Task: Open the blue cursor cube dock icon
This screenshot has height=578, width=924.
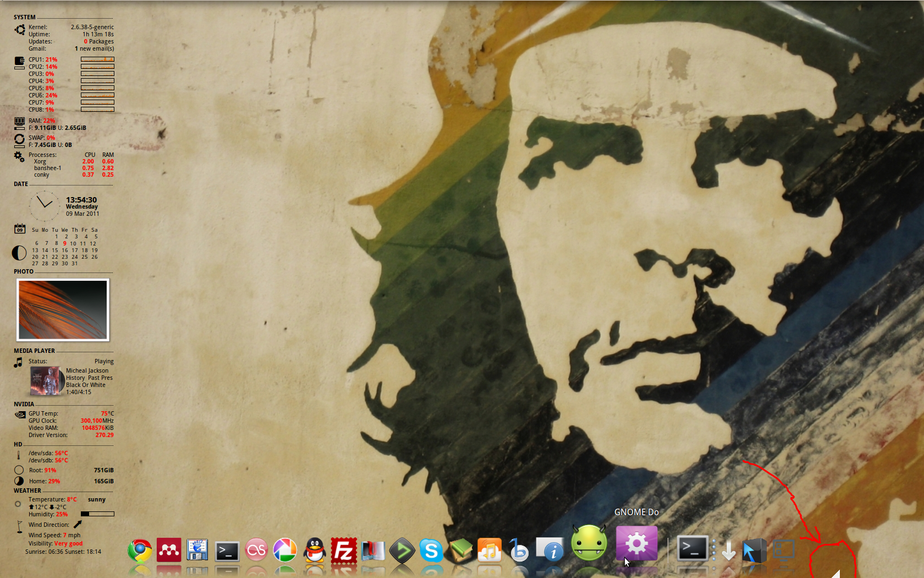Action: click(x=754, y=550)
